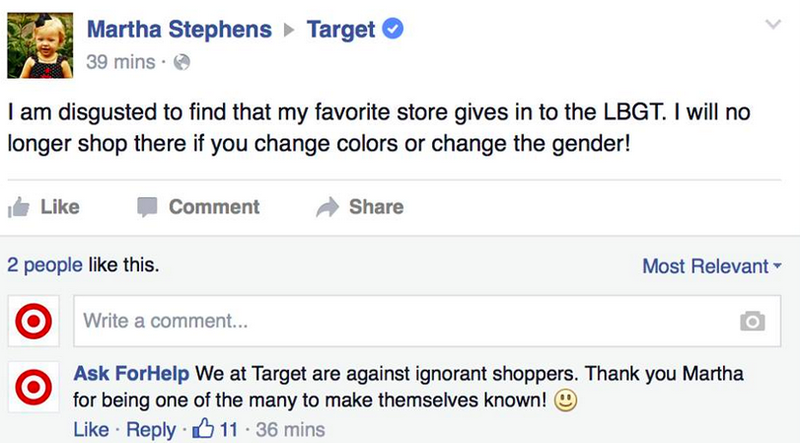This screenshot has height=443, width=800.
Task: Open the Target page link in header
Action: [x=341, y=29]
